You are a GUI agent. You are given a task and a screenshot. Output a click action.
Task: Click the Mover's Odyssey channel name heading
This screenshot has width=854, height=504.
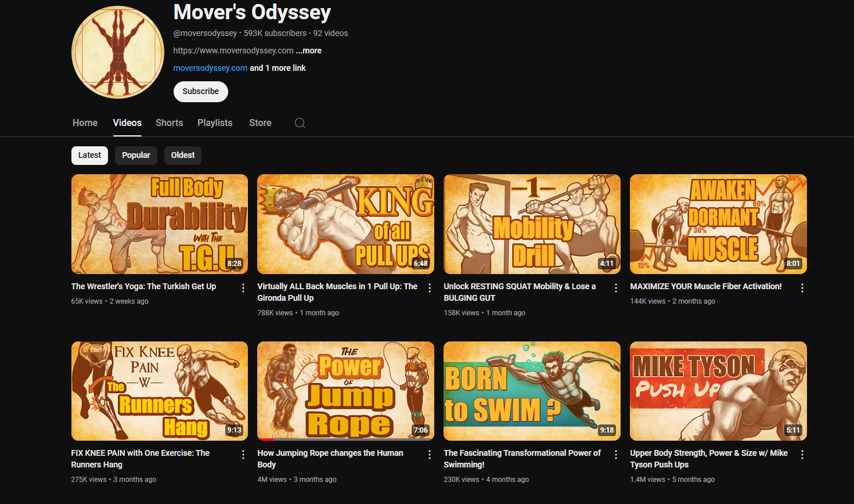point(252,12)
